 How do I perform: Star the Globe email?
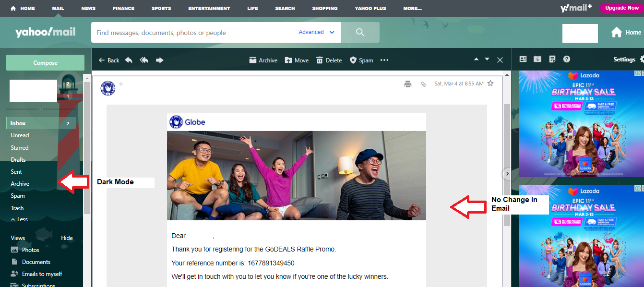point(490,84)
